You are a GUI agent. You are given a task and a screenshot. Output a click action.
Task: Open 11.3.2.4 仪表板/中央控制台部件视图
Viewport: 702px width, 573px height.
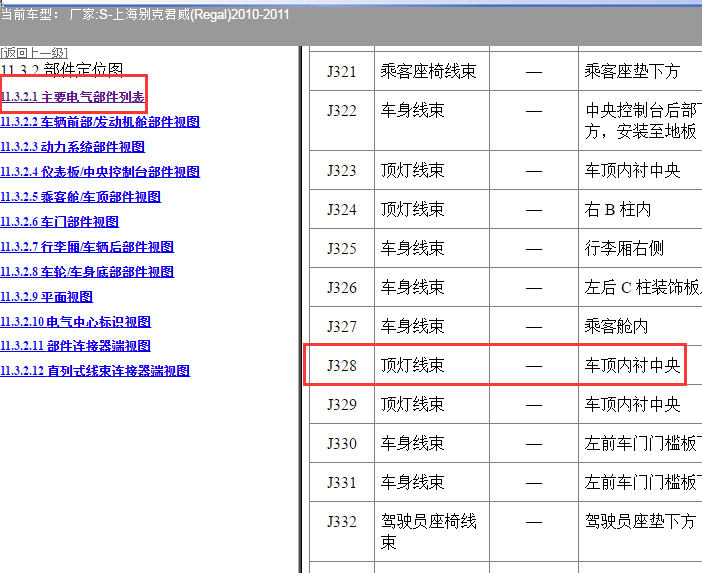coord(100,172)
